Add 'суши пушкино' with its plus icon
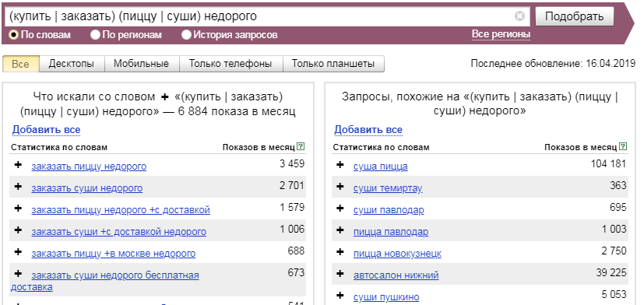The height and width of the screenshot is (305, 644). click(340, 295)
